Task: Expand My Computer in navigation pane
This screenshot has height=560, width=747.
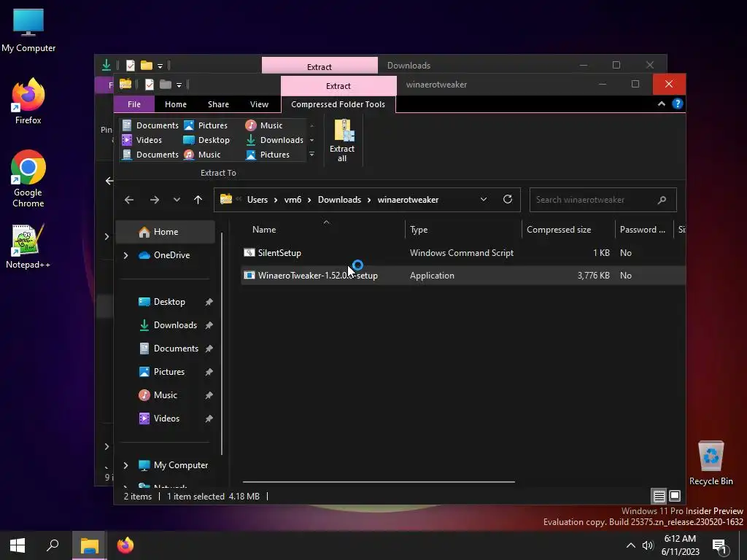Action: pyautogui.click(x=125, y=465)
